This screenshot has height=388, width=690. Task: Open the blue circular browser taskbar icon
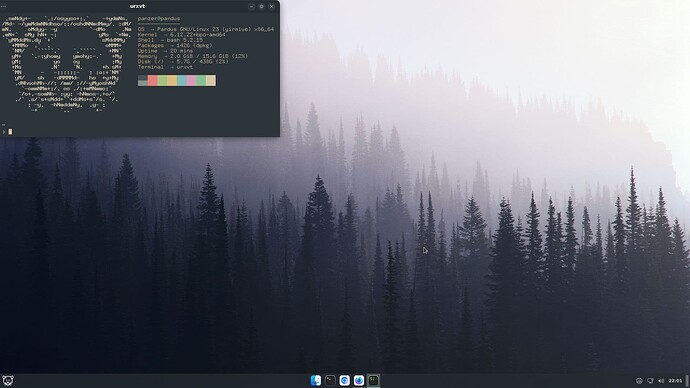click(x=345, y=381)
